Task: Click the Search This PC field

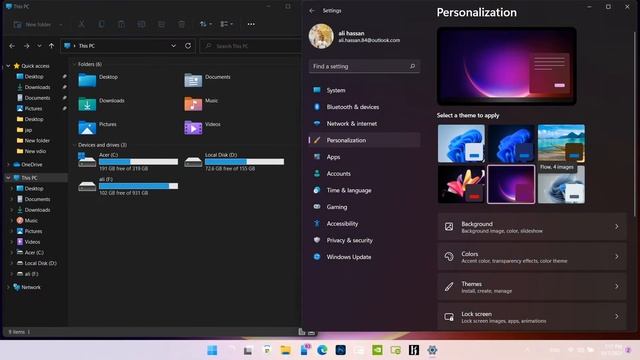Action: [250, 46]
